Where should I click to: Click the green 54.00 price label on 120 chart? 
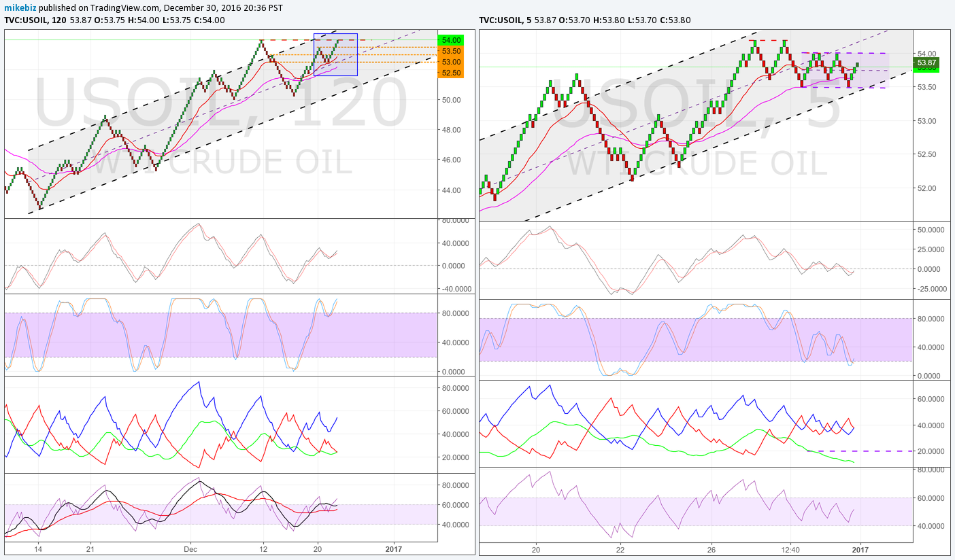coord(452,40)
